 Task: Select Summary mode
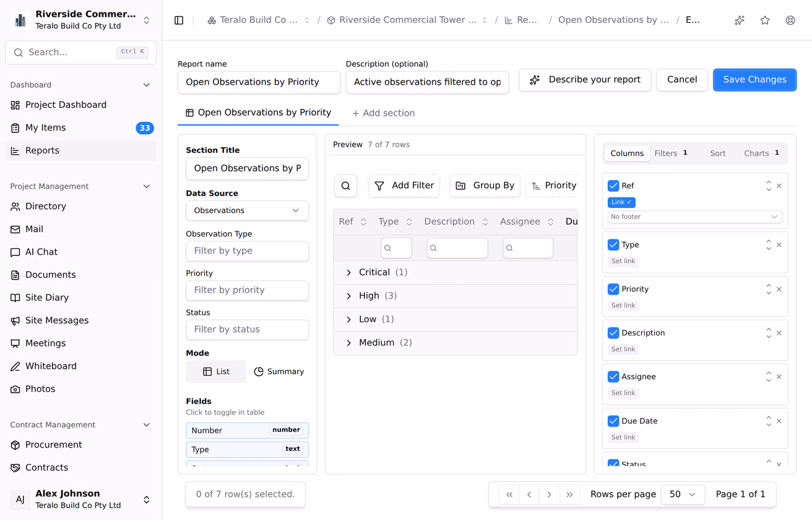pyautogui.click(x=279, y=372)
